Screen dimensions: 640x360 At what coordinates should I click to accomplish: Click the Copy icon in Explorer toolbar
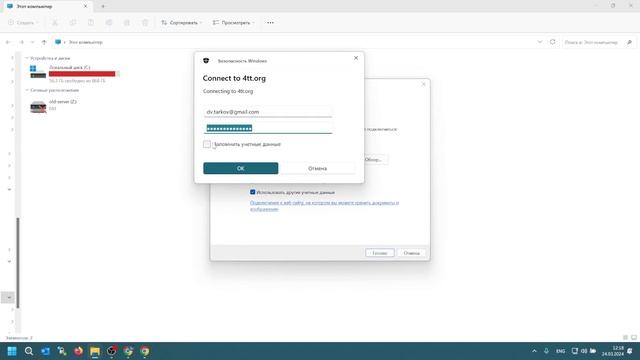73,23
